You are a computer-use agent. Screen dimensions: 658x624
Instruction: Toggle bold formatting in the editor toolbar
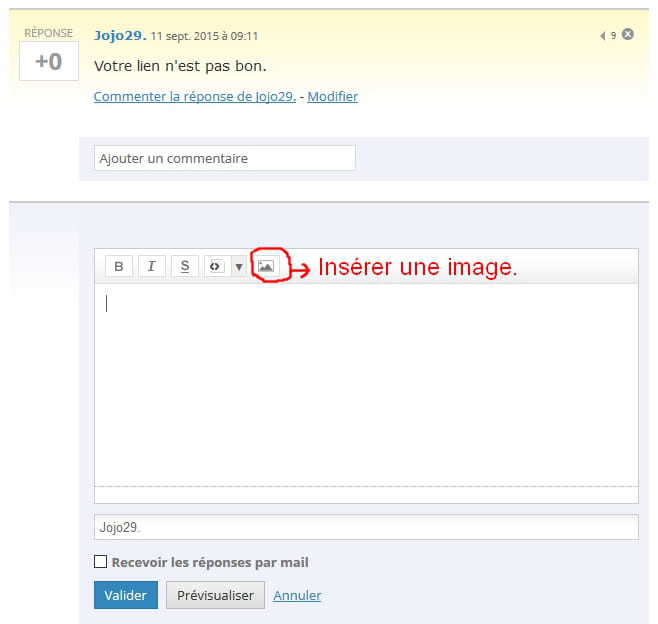coord(119,266)
